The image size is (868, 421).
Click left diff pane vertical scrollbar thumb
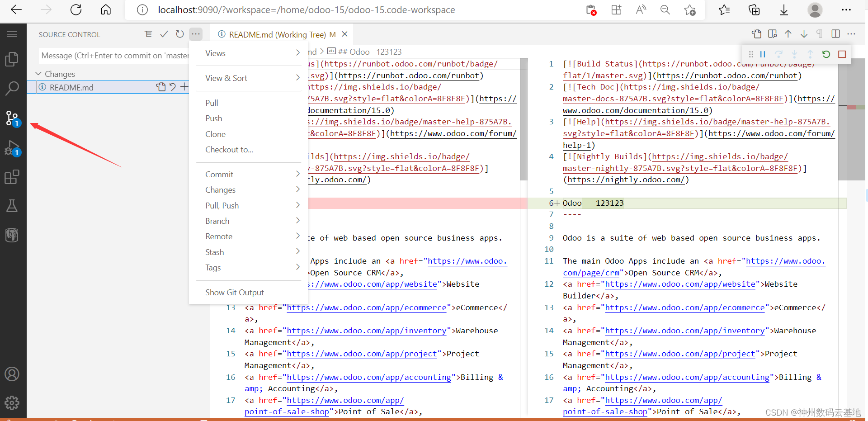(524, 119)
